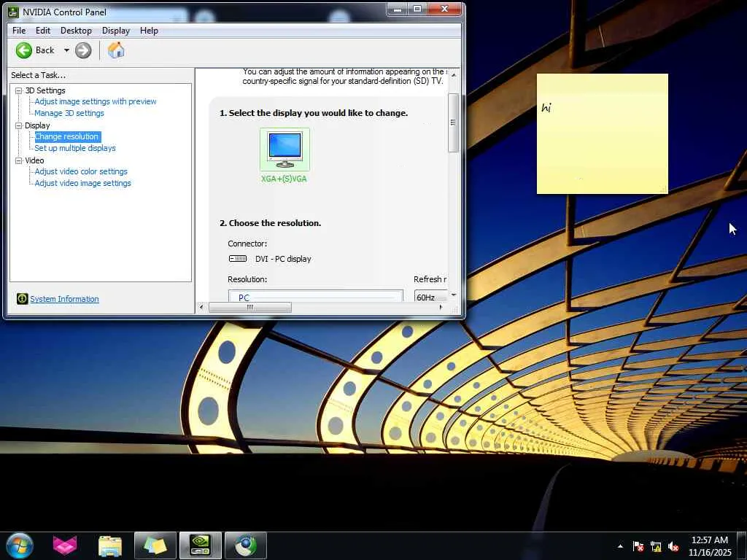Image resolution: width=747 pixels, height=560 pixels.
Task: Click the horizontal scrollbar left arrow
Action: [201, 308]
